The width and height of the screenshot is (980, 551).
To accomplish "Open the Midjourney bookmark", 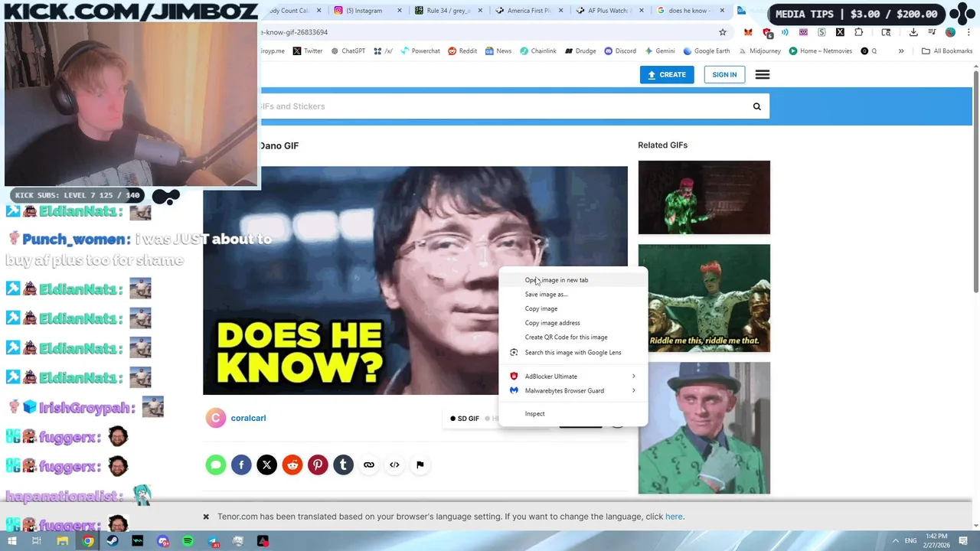I will click(x=759, y=51).
